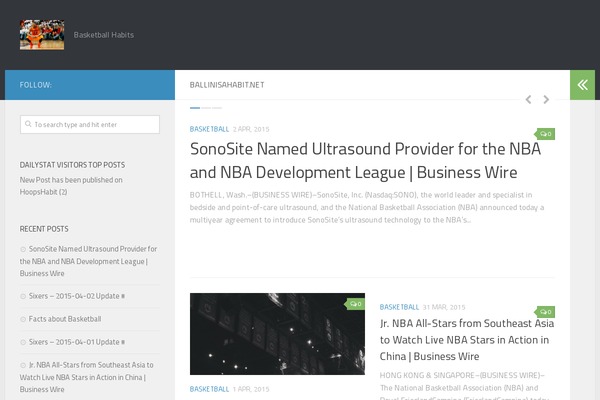
Task: Click the Basketball Habits tagline text
Action: click(104, 35)
